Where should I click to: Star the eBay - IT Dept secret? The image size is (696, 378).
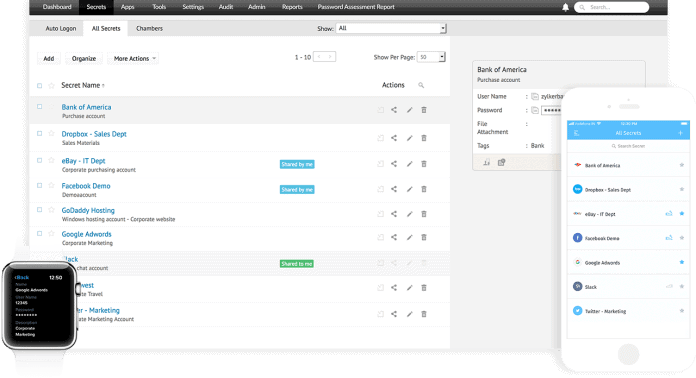[51, 160]
